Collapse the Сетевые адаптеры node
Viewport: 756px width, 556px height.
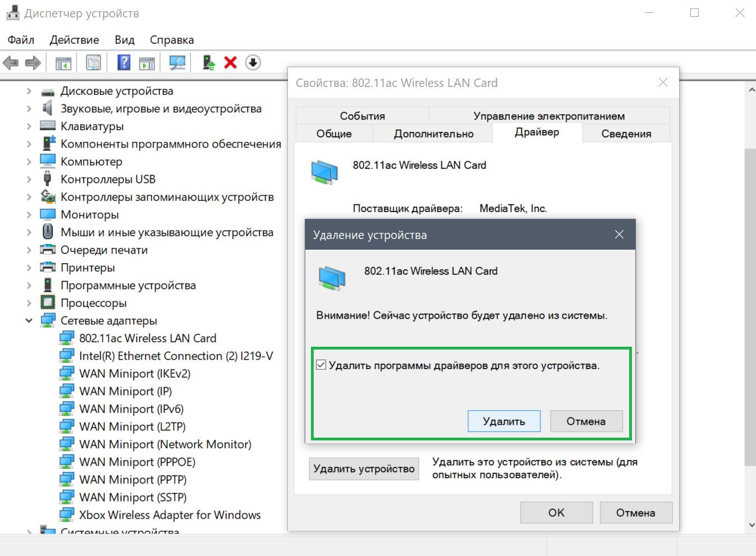tap(29, 320)
